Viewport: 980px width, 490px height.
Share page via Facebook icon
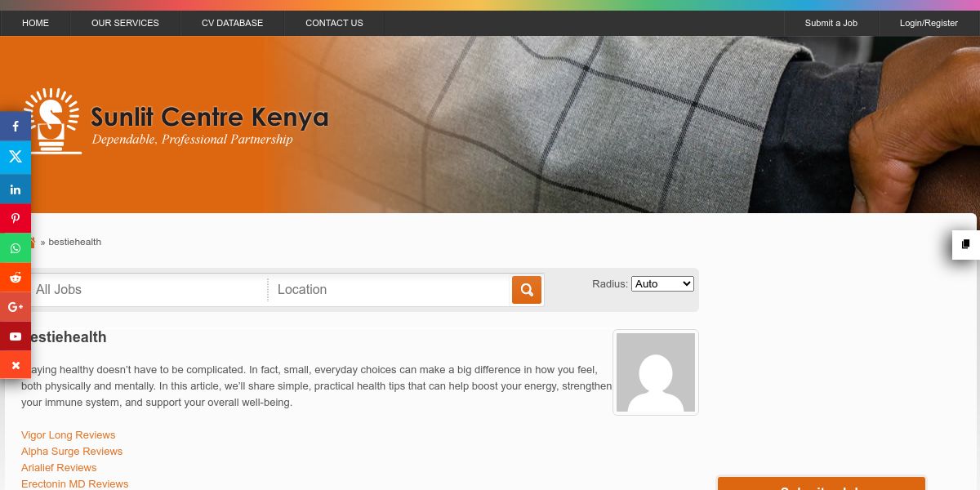pyautogui.click(x=16, y=127)
